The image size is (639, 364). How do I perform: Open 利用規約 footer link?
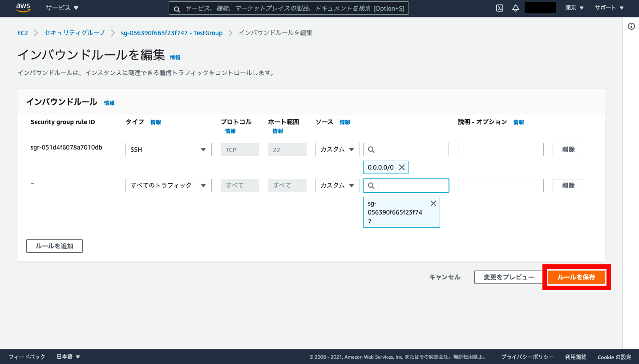576,357
